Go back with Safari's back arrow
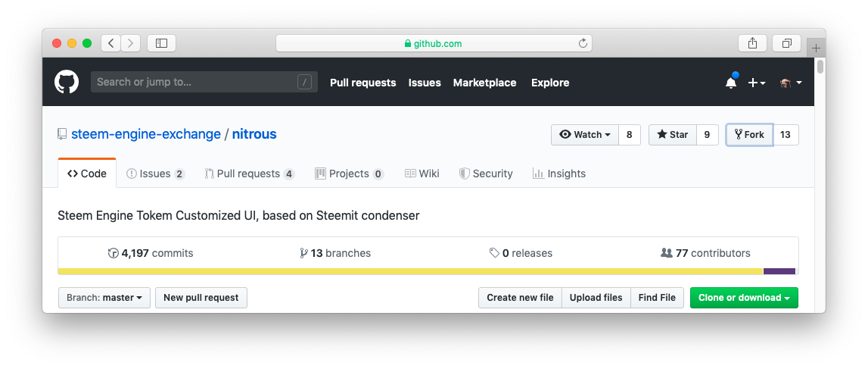Image resolution: width=868 pixels, height=369 pixels. coord(111,43)
